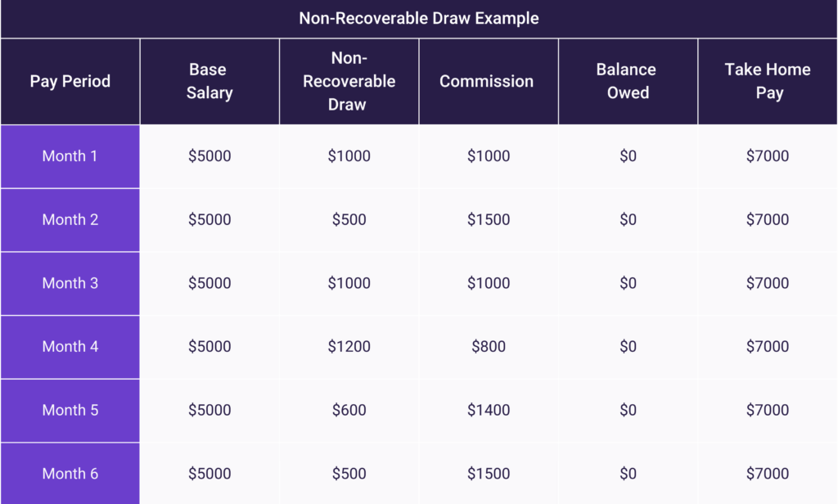This screenshot has width=838, height=504.
Task: Click the Month 4 row label
Action: point(70,346)
